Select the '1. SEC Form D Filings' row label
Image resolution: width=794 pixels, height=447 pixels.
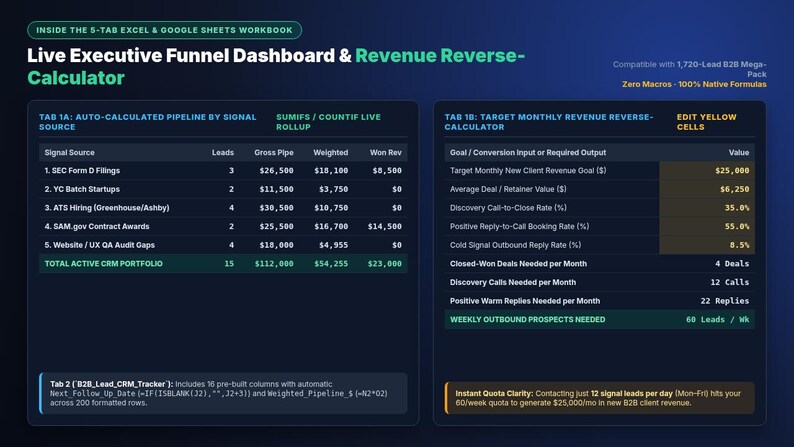[82, 171]
